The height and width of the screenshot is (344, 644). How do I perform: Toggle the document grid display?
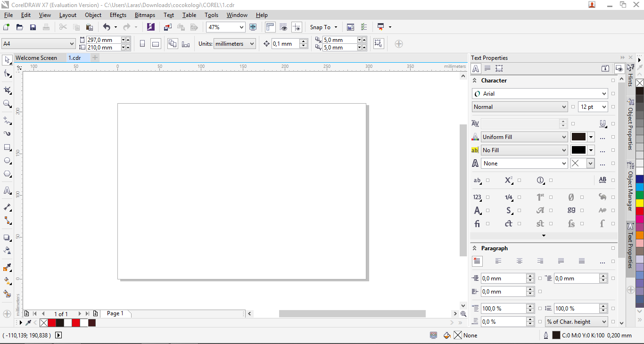[283, 27]
